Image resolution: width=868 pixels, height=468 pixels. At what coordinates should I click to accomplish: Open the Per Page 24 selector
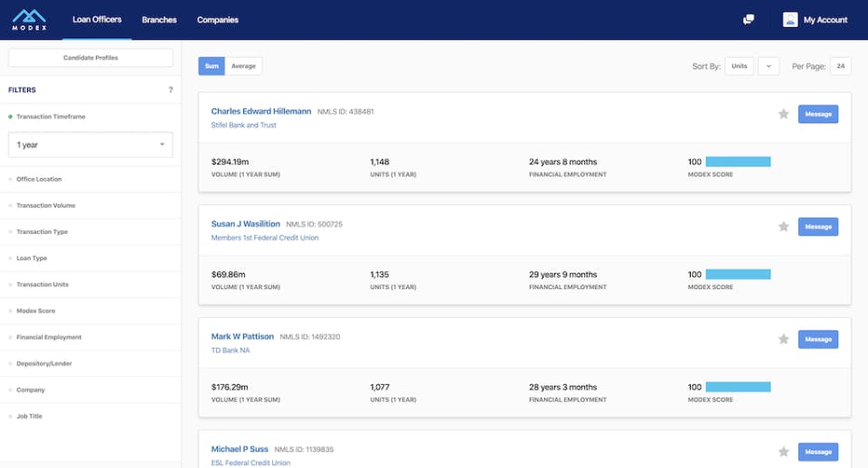click(x=841, y=66)
